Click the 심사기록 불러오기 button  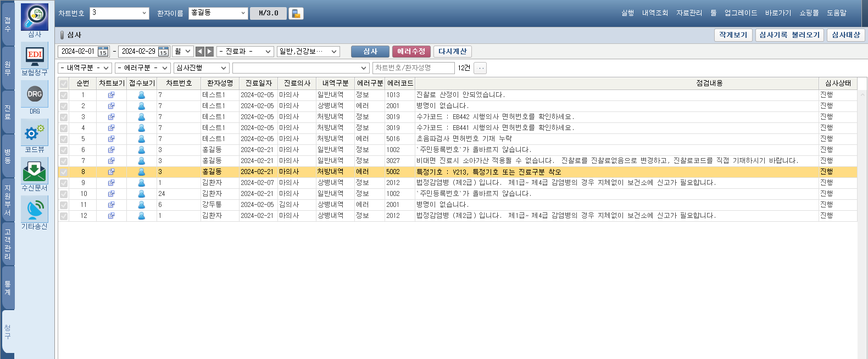[789, 35]
